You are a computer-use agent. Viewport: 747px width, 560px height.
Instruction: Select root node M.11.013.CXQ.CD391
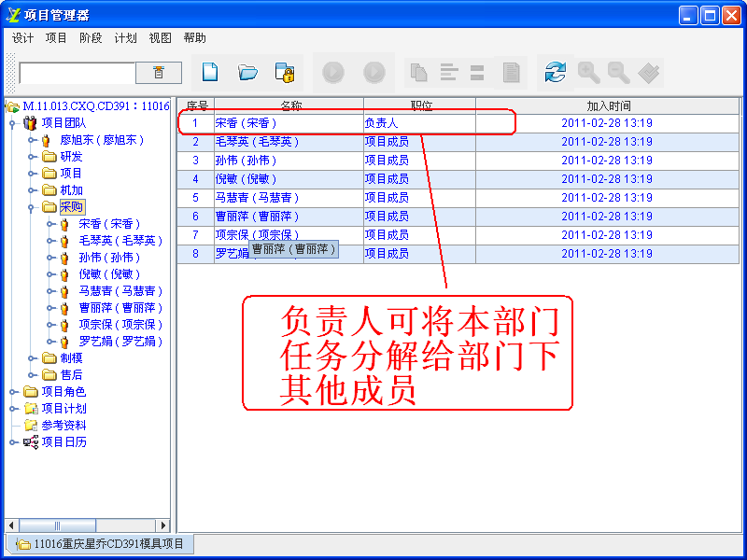tap(96, 106)
